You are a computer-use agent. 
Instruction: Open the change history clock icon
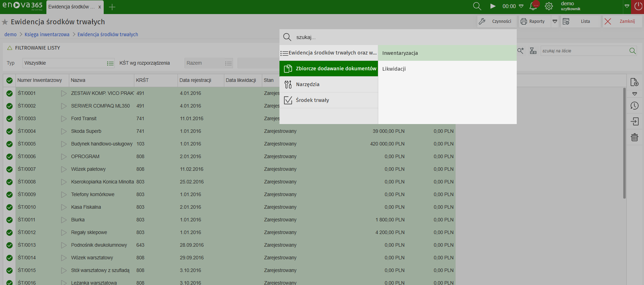click(634, 106)
